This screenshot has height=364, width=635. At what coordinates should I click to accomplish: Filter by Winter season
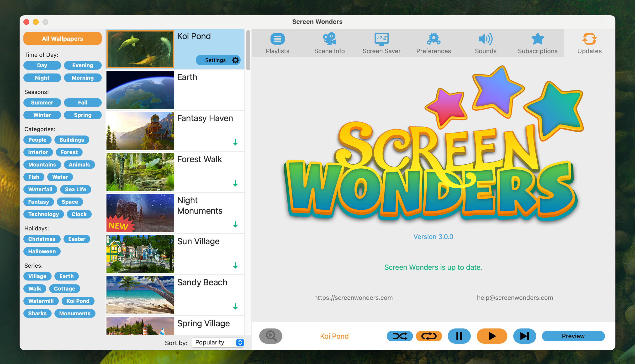coord(42,115)
